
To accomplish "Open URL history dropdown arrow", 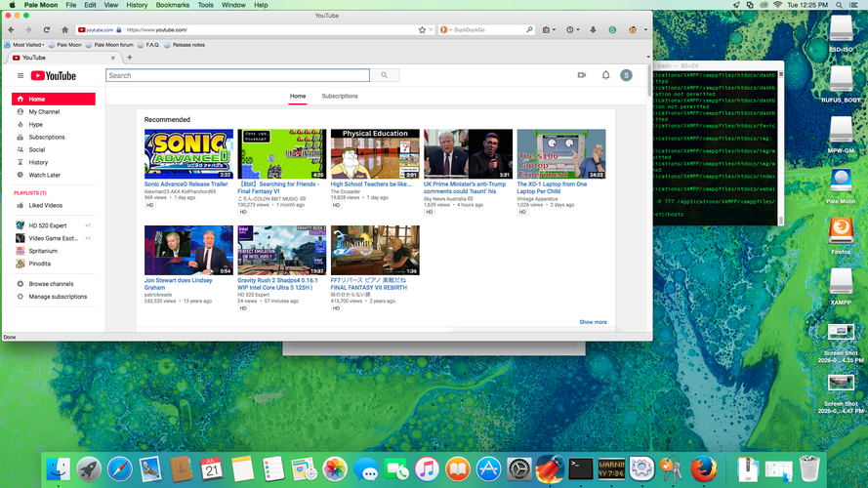I will click(432, 30).
